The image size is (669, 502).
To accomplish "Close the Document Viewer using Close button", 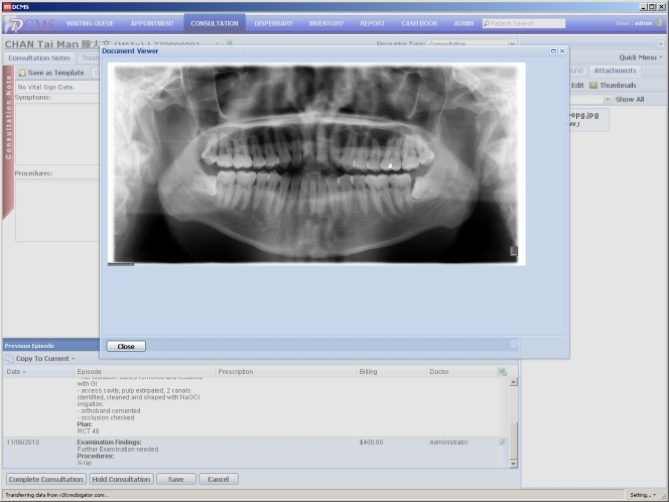I will pyautogui.click(x=126, y=346).
